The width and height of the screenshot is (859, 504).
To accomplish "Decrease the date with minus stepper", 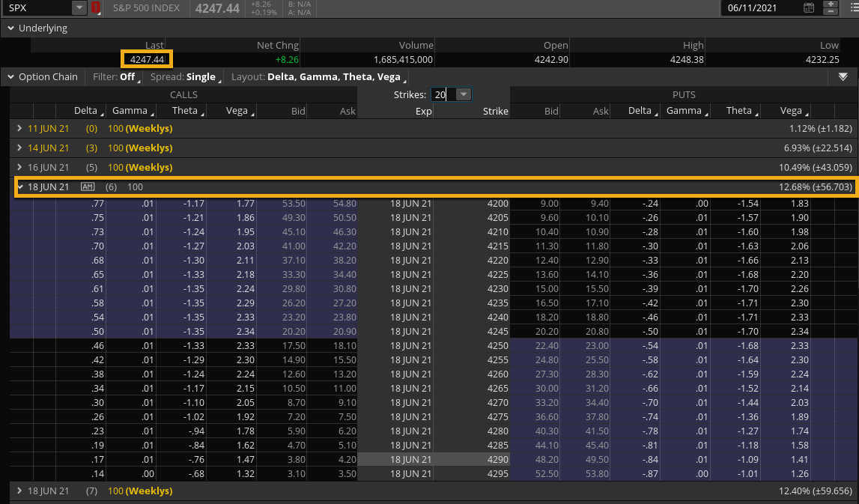I will (830, 12).
